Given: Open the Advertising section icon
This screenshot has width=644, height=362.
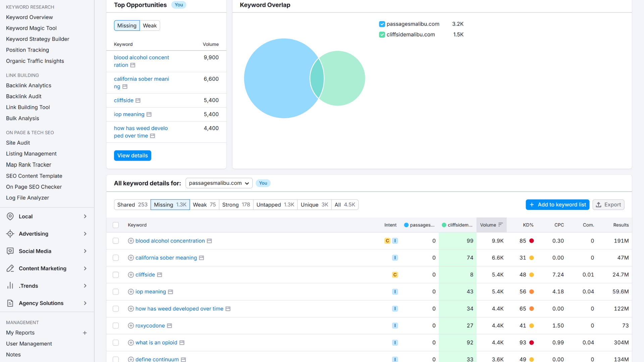Looking at the screenshot, I should (10, 234).
